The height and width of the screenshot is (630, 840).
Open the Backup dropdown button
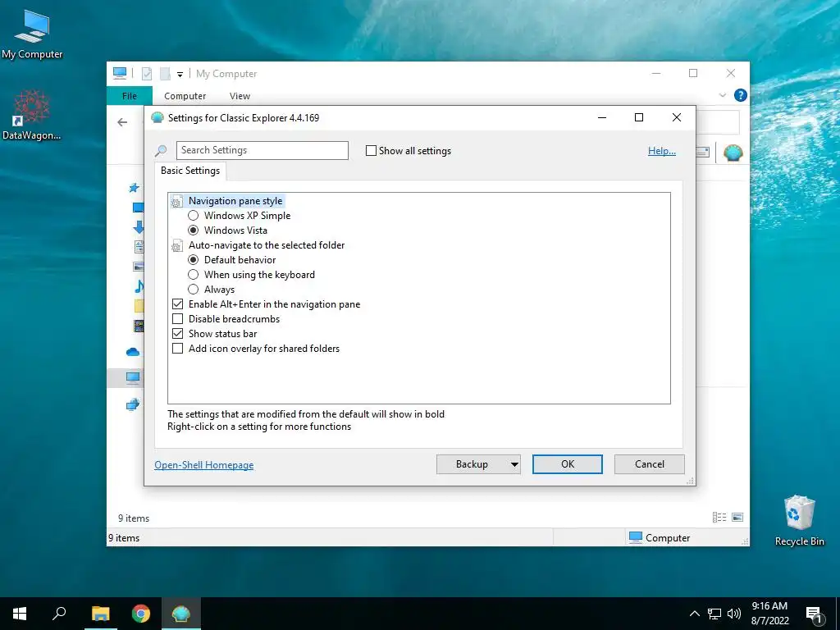[478, 464]
